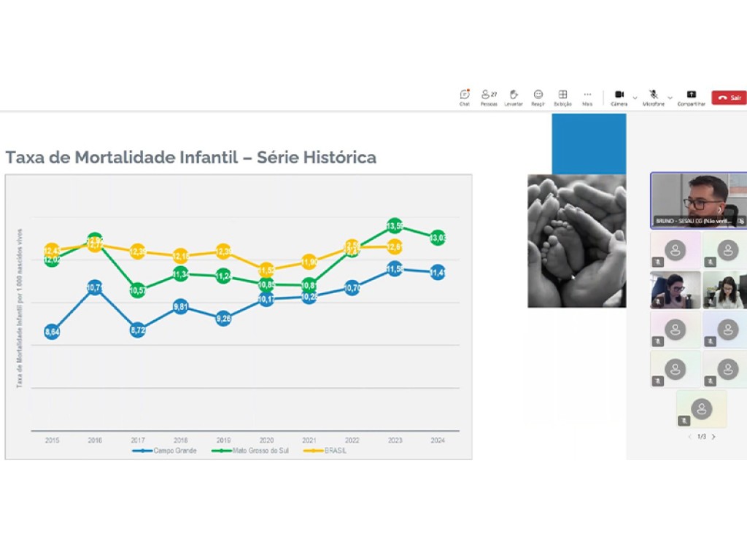
Task: Unmute the Microfone
Action: tap(654, 97)
